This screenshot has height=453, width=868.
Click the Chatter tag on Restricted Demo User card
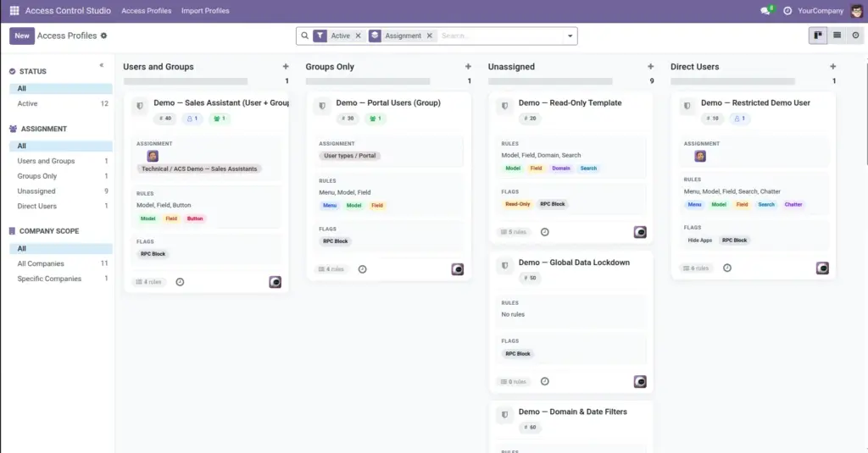[x=793, y=205]
